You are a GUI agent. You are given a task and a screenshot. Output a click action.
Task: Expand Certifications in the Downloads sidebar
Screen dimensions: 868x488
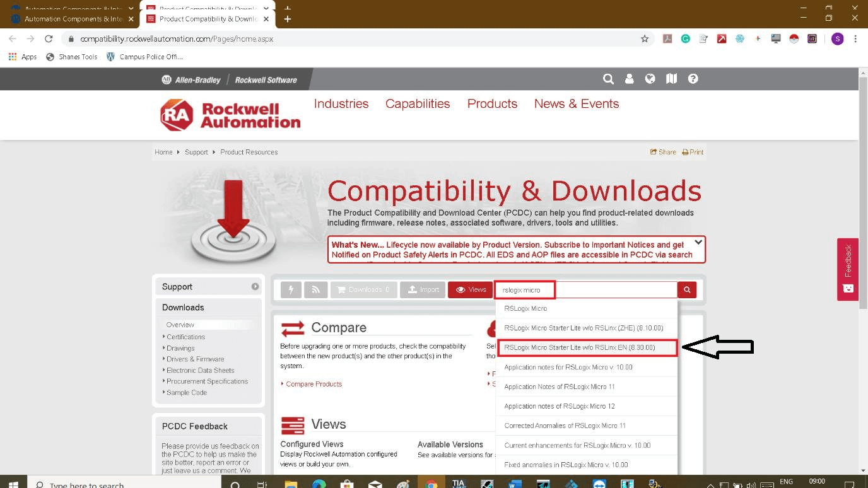click(185, 337)
